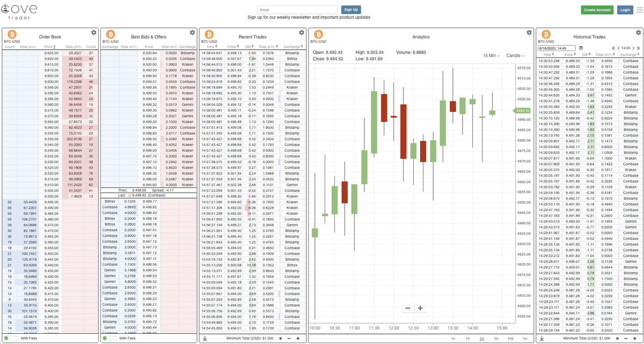The width and height of the screenshot is (644, 344).
Task: Open Order Book panel settings gear
Action: click(x=94, y=33)
